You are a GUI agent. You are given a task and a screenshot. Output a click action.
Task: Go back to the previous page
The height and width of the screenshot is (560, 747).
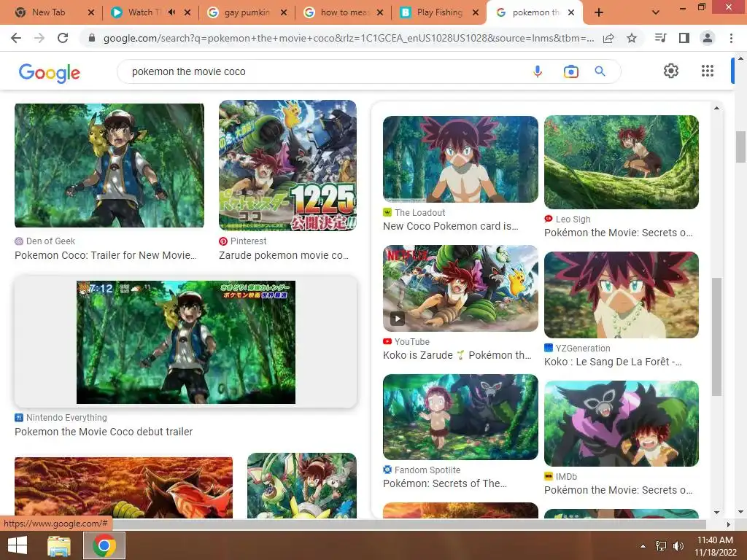[16, 38]
